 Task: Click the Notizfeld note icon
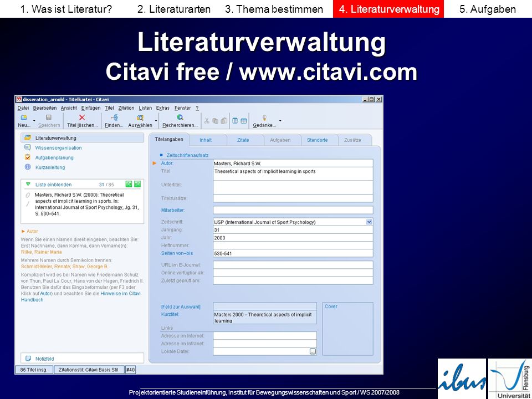pos(28,359)
